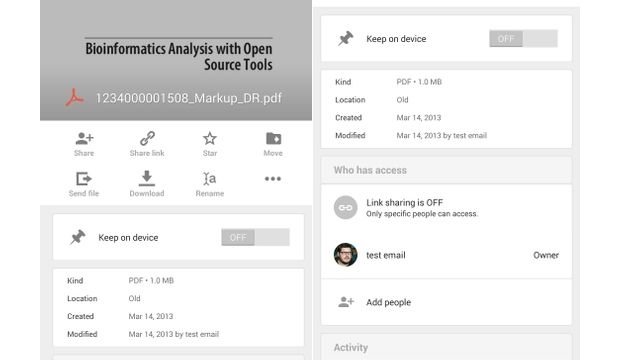Tap the Share link chain icon

[x=147, y=139]
